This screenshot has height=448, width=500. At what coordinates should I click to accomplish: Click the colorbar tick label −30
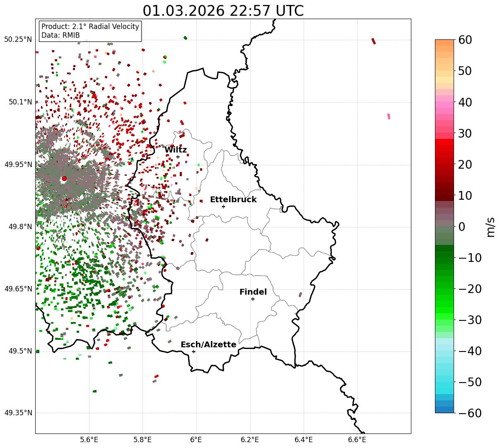(x=470, y=320)
